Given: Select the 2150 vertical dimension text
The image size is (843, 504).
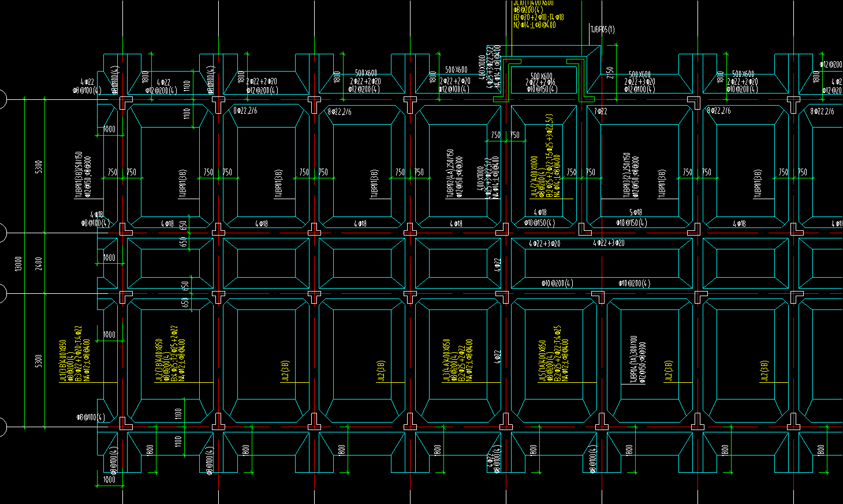Looking at the screenshot, I should coord(610,72).
